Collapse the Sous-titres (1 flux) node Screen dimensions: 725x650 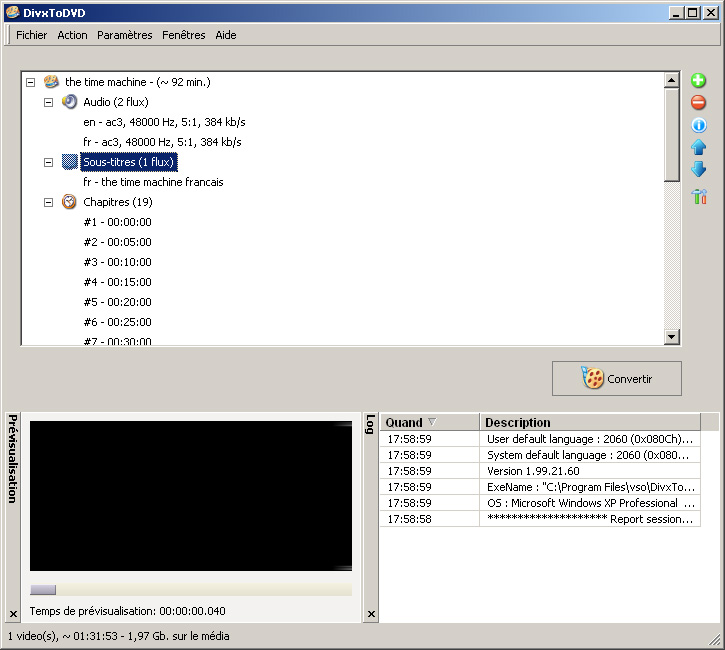click(49, 162)
